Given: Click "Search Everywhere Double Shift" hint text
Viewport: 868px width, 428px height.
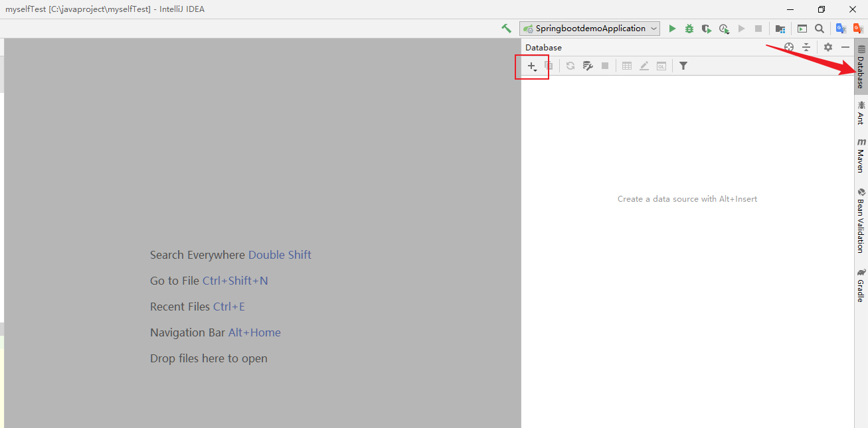Looking at the screenshot, I should (230, 255).
